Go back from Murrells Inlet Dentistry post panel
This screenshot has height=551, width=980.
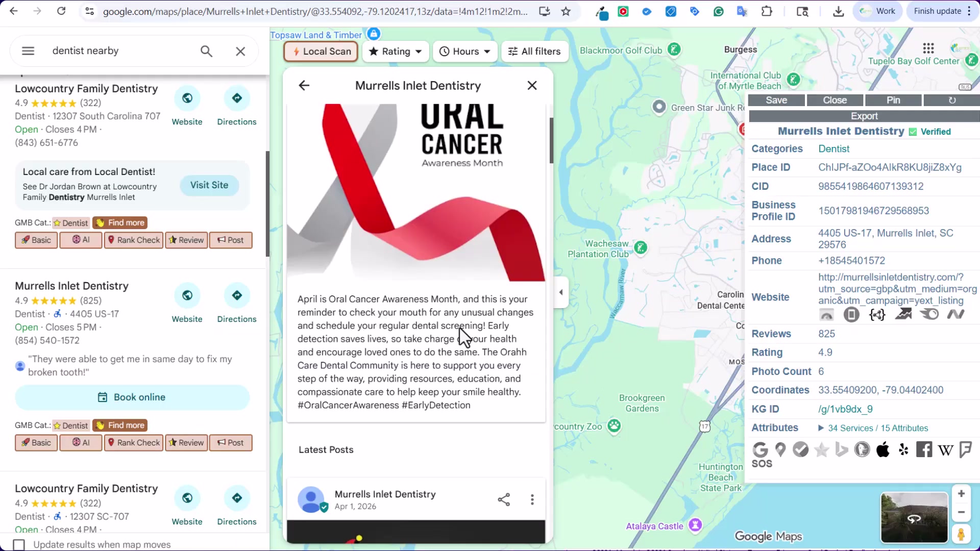304,86
